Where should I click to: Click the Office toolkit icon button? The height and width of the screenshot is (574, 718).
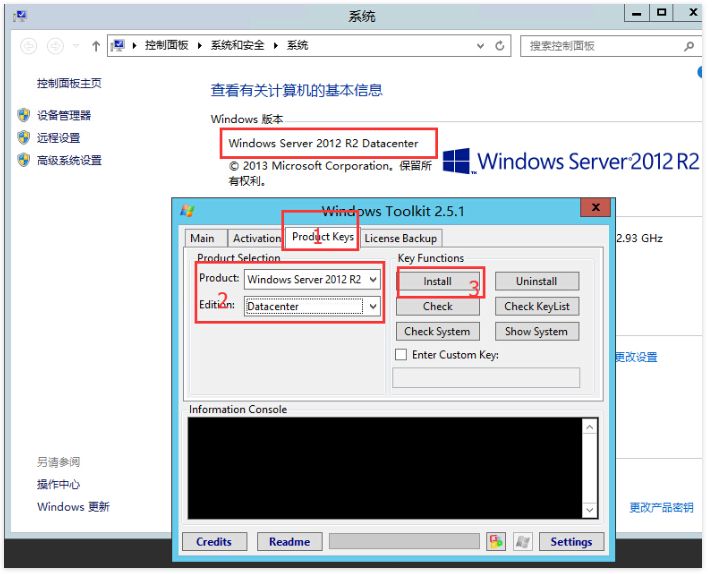tap(496, 541)
